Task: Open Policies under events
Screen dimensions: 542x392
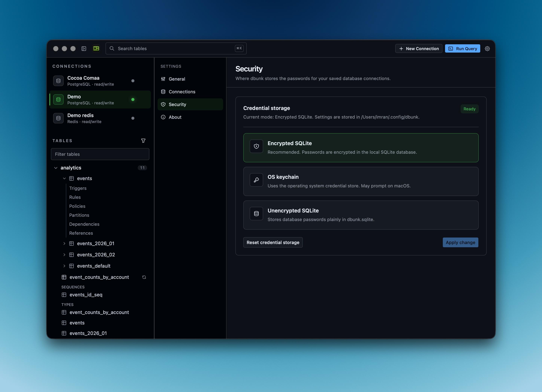Action: 77,206
